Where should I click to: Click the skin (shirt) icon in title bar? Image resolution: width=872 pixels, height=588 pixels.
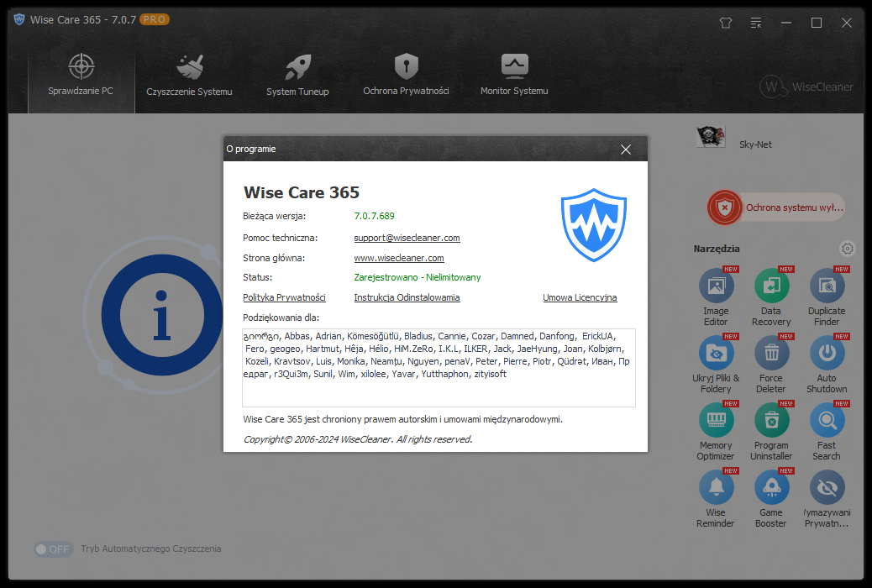point(726,23)
